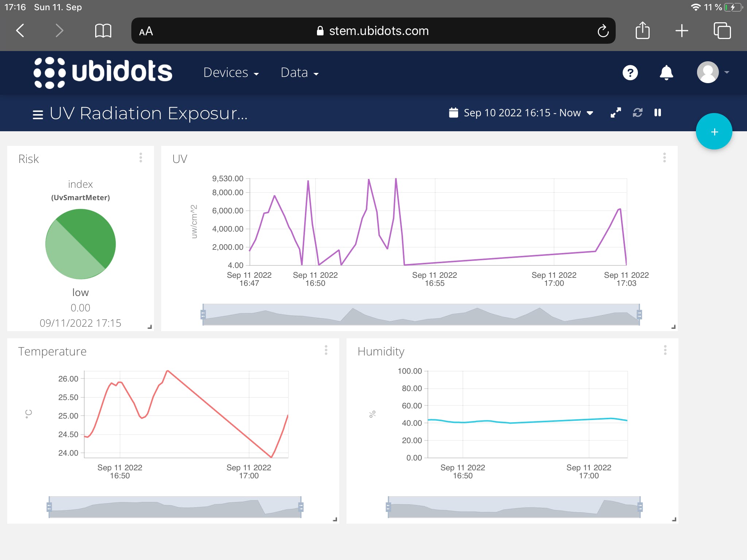Select the left handle of UV range slider

(x=203, y=314)
